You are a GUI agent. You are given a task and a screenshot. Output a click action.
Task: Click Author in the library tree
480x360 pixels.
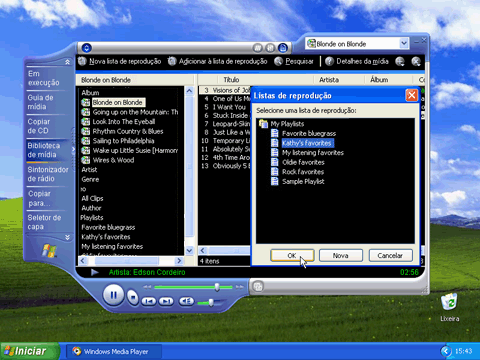pos(91,208)
